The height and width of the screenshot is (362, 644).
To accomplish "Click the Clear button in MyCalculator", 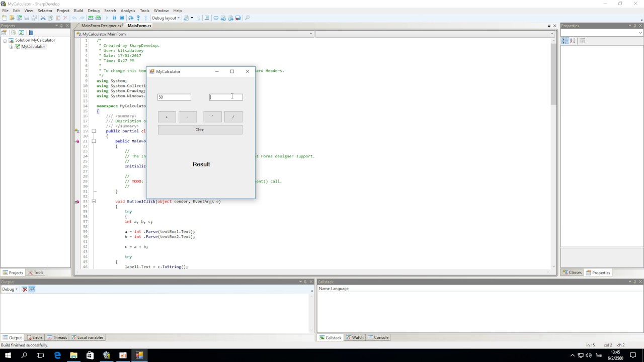I will pos(200,130).
